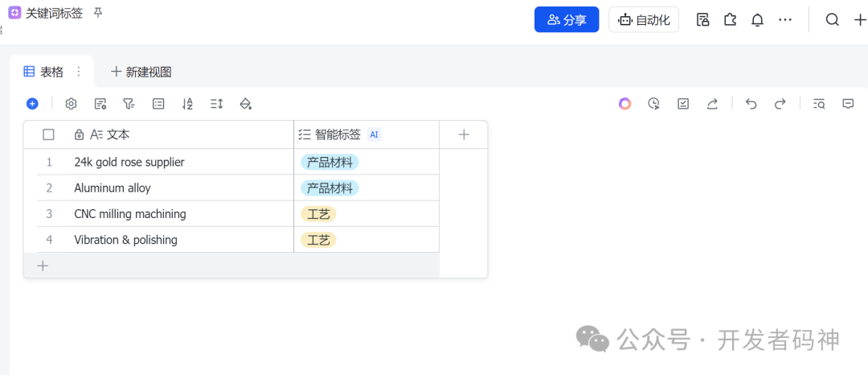Click the blue 分享 button
This screenshot has width=868, height=375.
(x=567, y=20)
